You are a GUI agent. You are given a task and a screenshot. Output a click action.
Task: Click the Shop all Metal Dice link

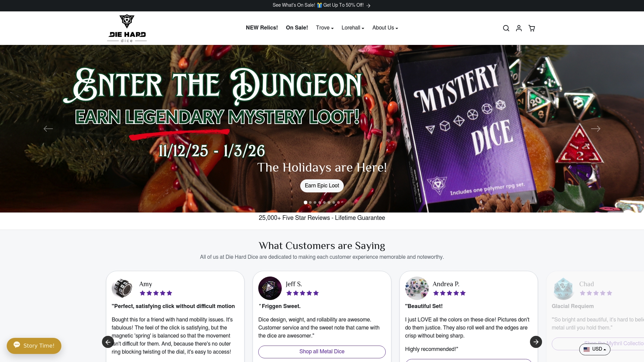[322, 352]
